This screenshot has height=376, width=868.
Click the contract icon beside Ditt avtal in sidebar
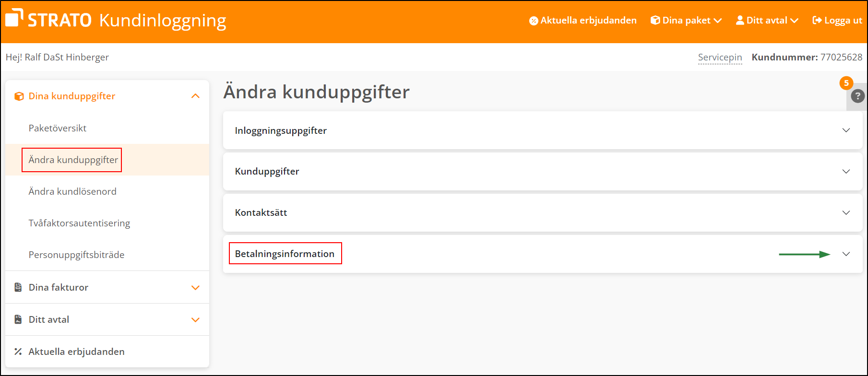coord(18,319)
